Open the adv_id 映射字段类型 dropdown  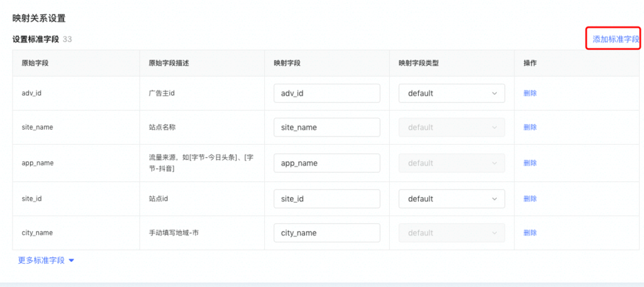coord(452,93)
